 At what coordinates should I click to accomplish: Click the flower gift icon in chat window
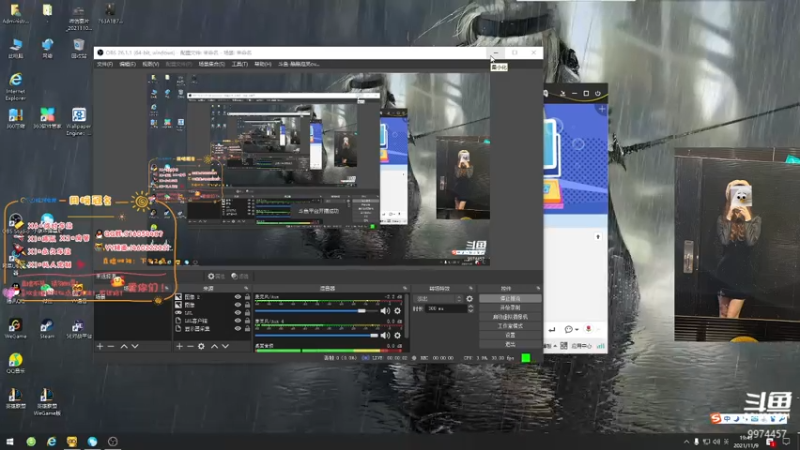coord(588,329)
